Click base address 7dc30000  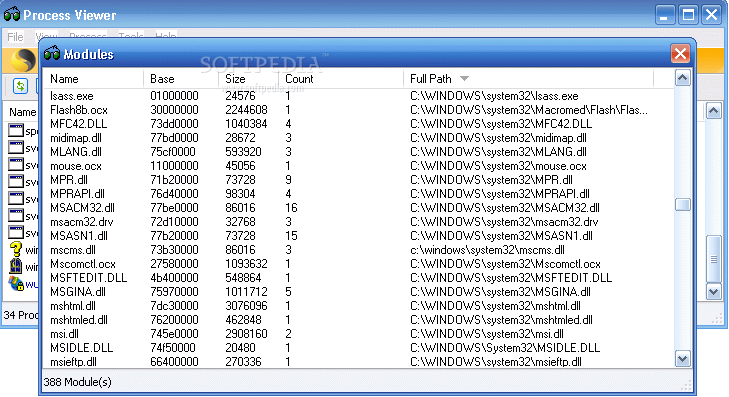tap(174, 306)
